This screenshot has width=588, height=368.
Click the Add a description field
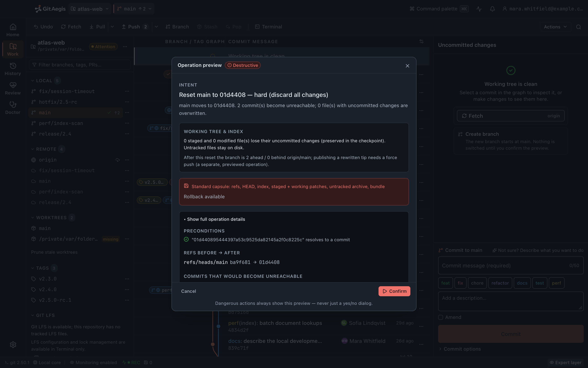click(510, 301)
